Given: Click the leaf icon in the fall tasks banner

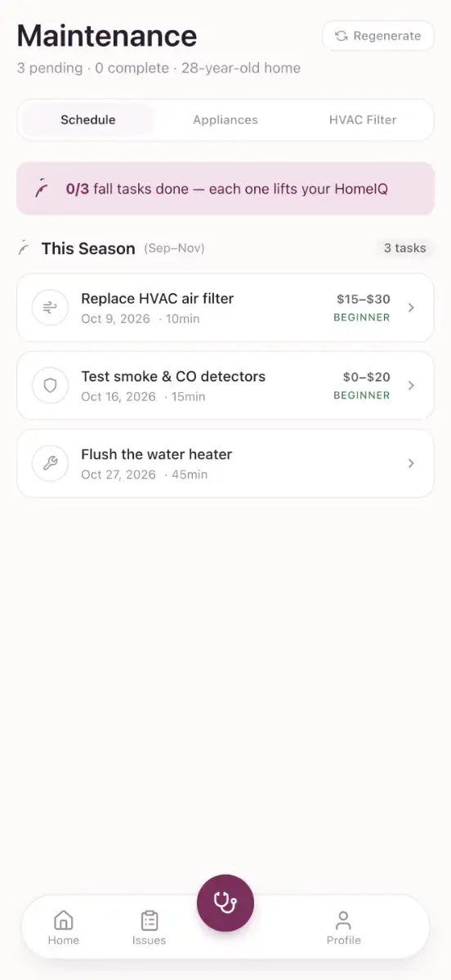Looking at the screenshot, I should (x=42, y=189).
